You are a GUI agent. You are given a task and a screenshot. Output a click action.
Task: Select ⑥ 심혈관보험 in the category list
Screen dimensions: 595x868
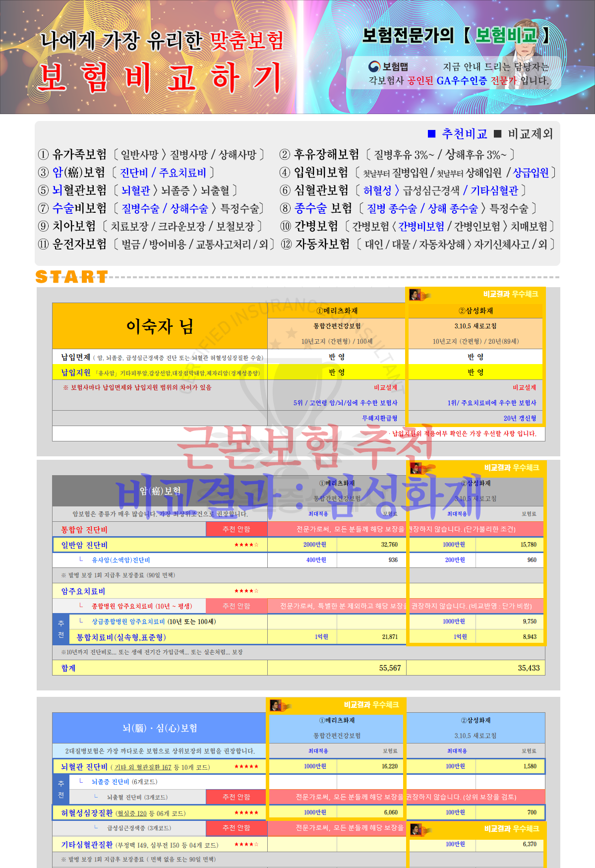coord(314,190)
